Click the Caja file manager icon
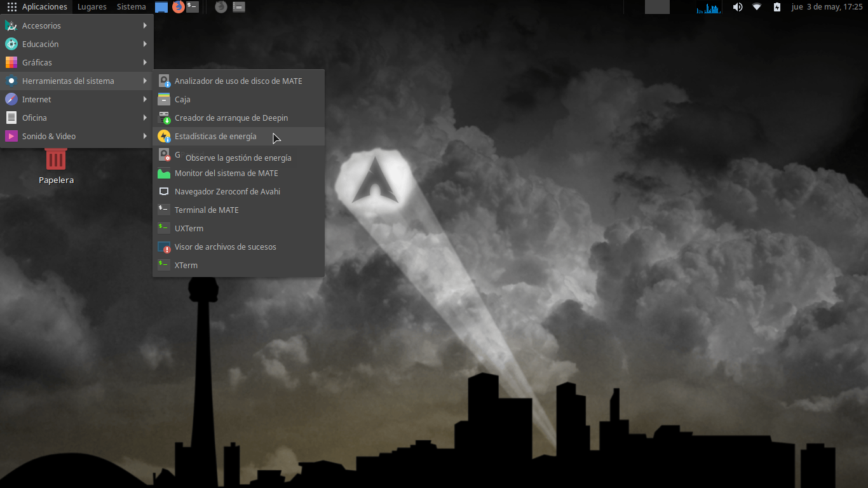This screenshot has height=488, width=868. (164, 99)
